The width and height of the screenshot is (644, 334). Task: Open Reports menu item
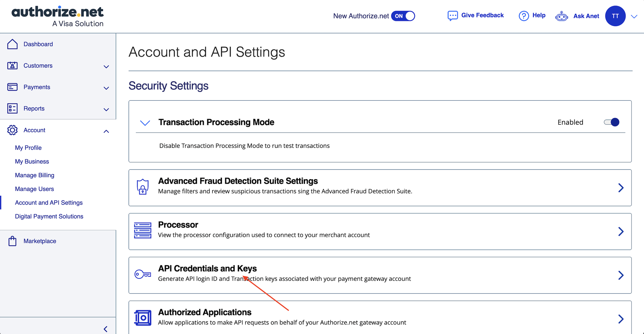pyautogui.click(x=34, y=109)
